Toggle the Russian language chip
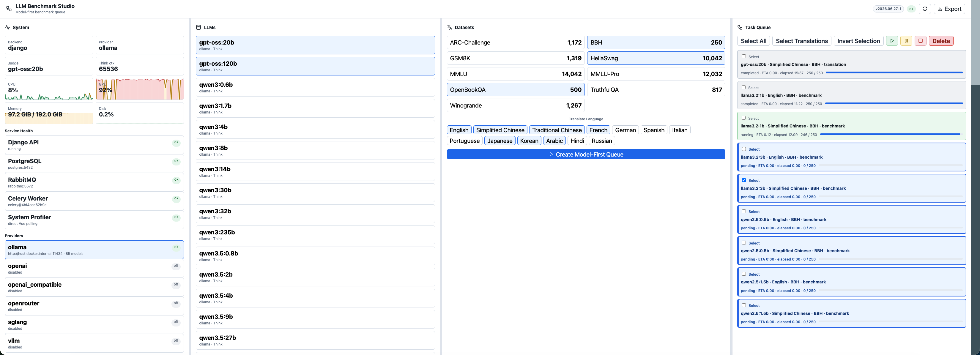The height and width of the screenshot is (355, 980). 601,141
